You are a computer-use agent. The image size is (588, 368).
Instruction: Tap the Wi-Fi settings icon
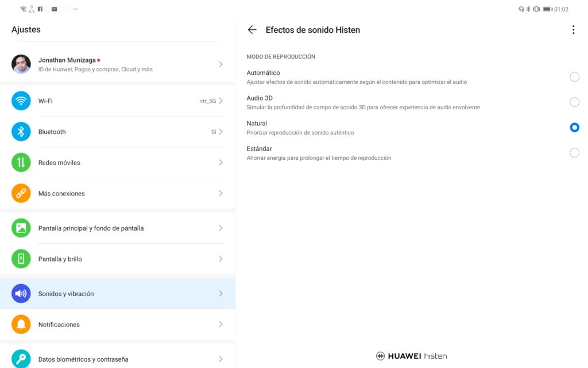tap(21, 101)
